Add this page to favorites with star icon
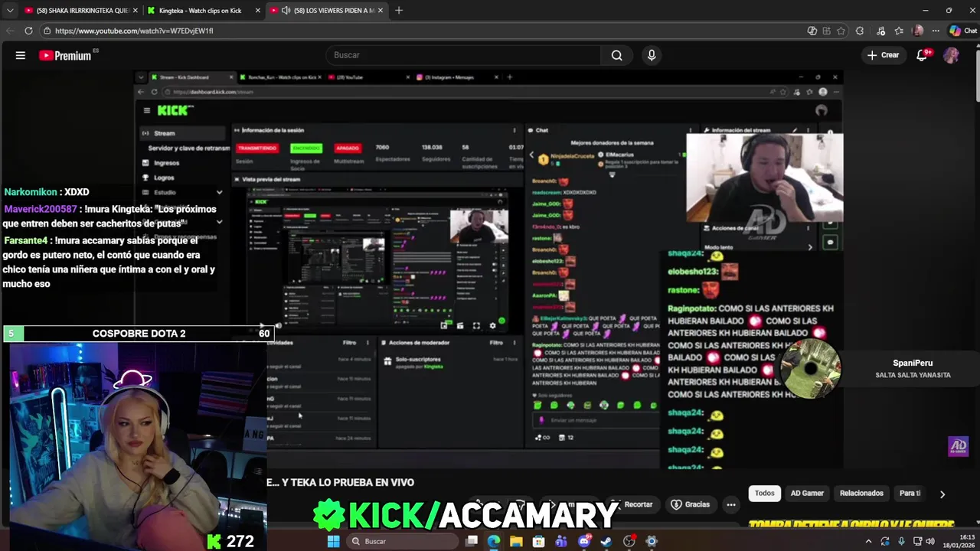 [841, 31]
